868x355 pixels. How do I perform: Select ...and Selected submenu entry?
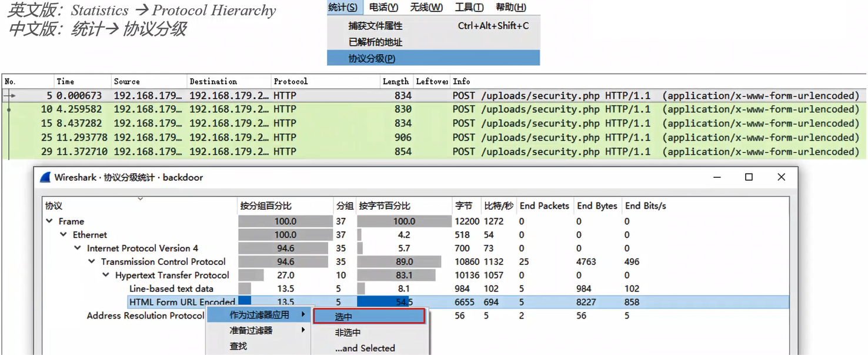point(369,348)
